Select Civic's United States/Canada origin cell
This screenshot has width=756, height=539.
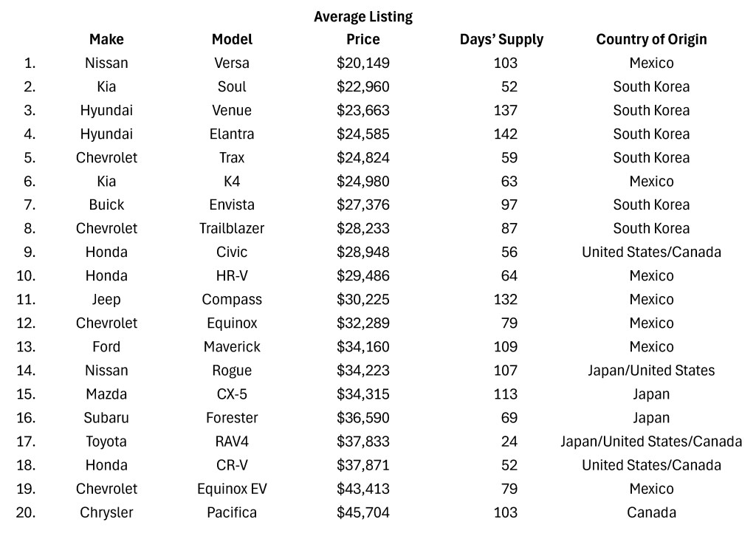point(651,252)
